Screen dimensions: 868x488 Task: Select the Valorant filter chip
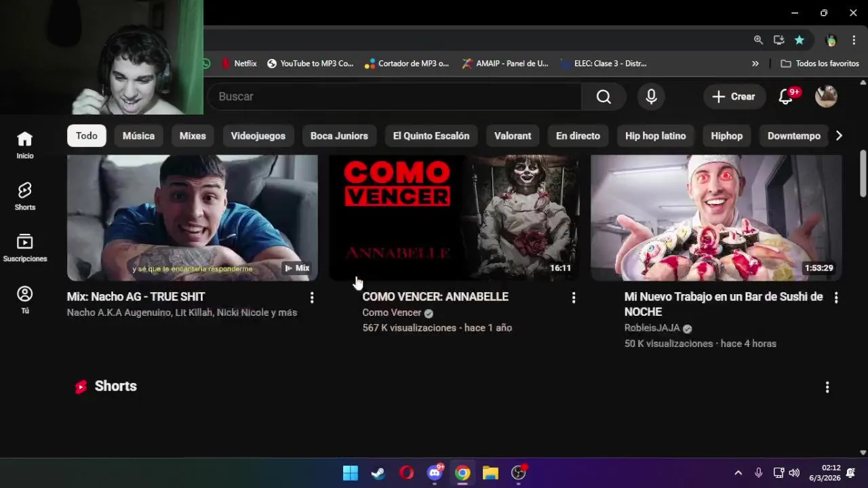click(x=513, y=136)
